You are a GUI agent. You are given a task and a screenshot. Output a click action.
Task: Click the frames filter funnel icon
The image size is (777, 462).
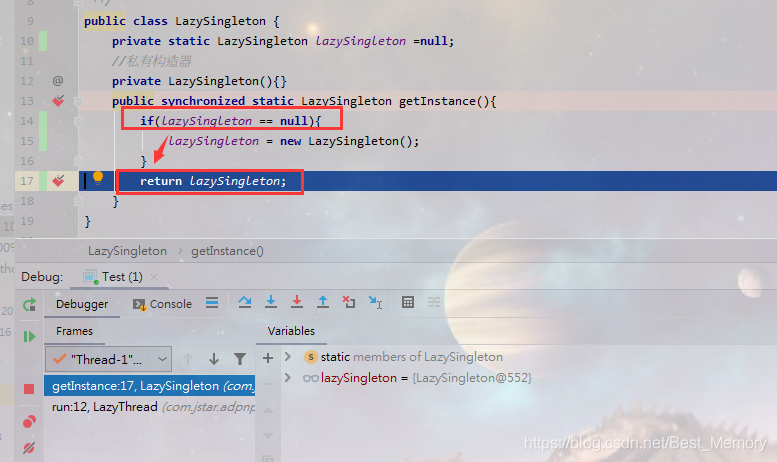point(240,359)
